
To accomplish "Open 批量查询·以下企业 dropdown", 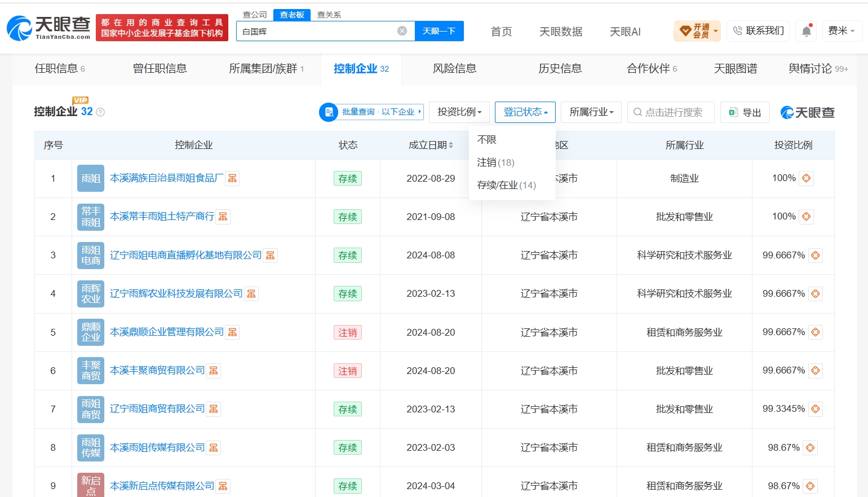I will 371,112.
